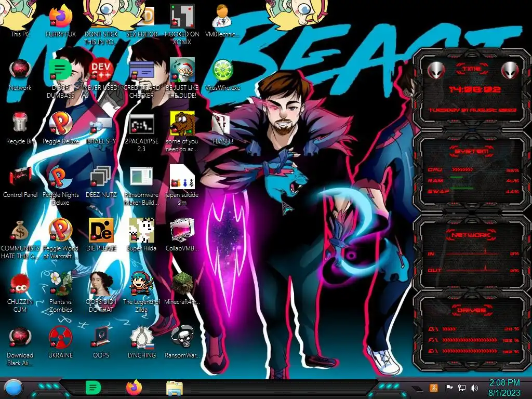Open the DEEZ NUTZ shortcut
The height and width of the screenshot is (399, 532).
tap(101, 182)
